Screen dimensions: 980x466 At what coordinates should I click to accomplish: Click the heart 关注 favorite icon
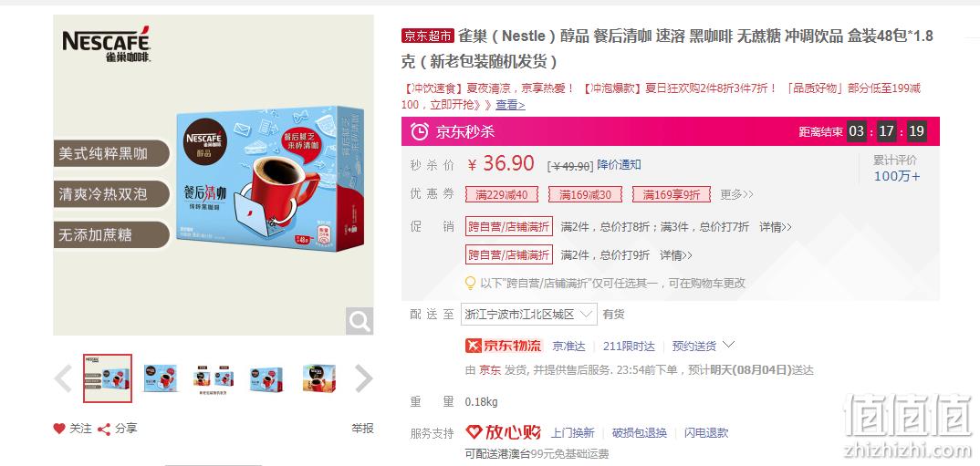coord(59,429)
